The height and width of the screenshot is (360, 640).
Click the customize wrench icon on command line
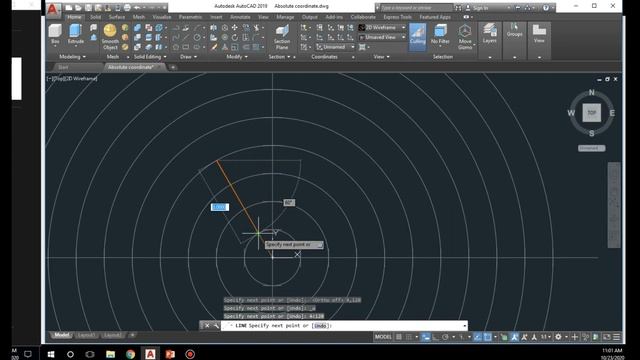pos(216,325)
